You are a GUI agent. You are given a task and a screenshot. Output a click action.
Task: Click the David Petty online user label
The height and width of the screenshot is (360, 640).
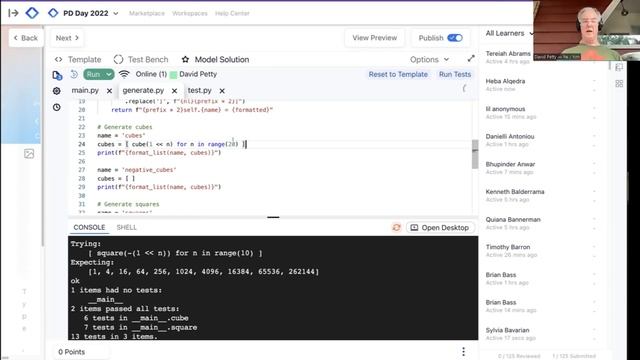point(198,74)
